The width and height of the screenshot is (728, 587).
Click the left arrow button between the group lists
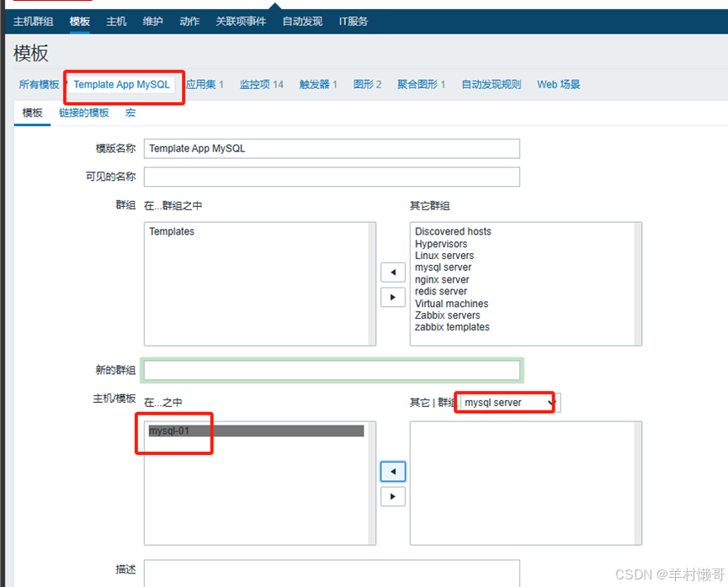coord(393,272)
